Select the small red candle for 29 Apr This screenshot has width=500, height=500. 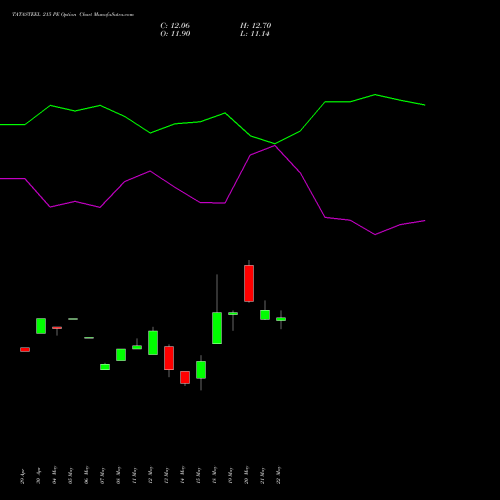coord(25,349)
